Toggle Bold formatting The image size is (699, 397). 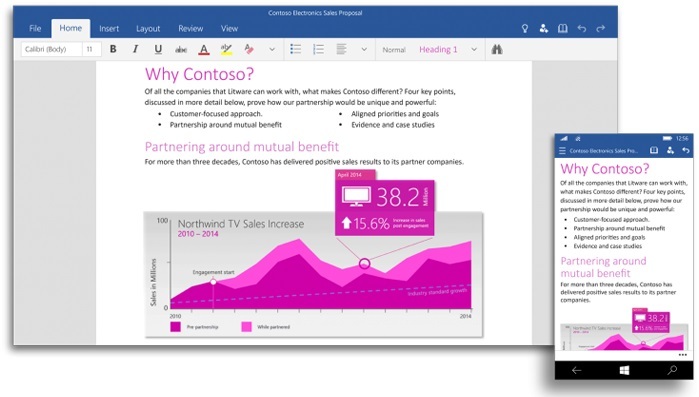(x=113, y=49)
